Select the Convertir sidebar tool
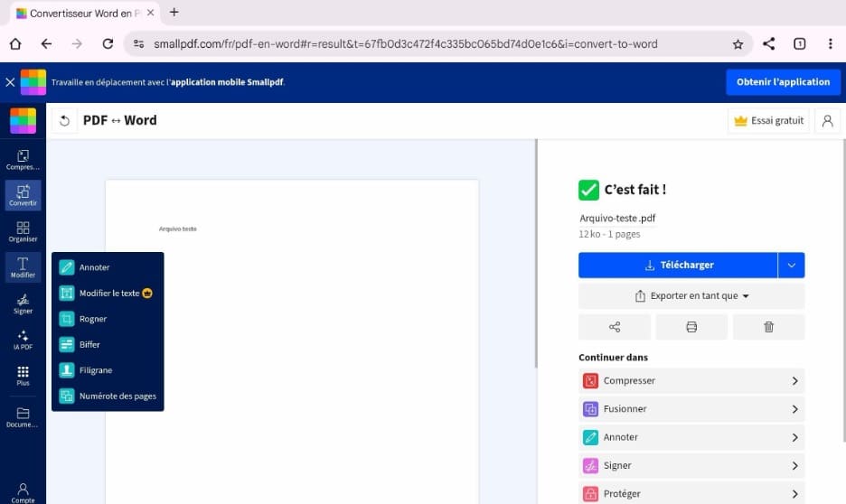 click(23, 195)
